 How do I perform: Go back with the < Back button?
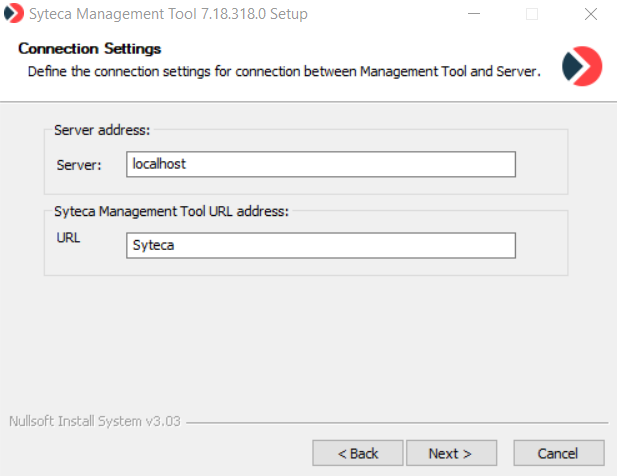click(357, 453)
